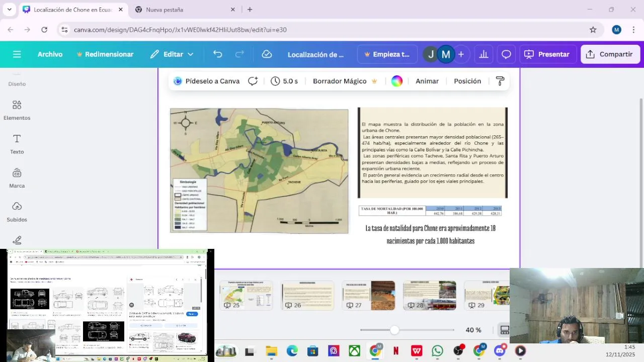Open the Archivo menu
This screenshot has width=644, height=362.
point(50,54)
